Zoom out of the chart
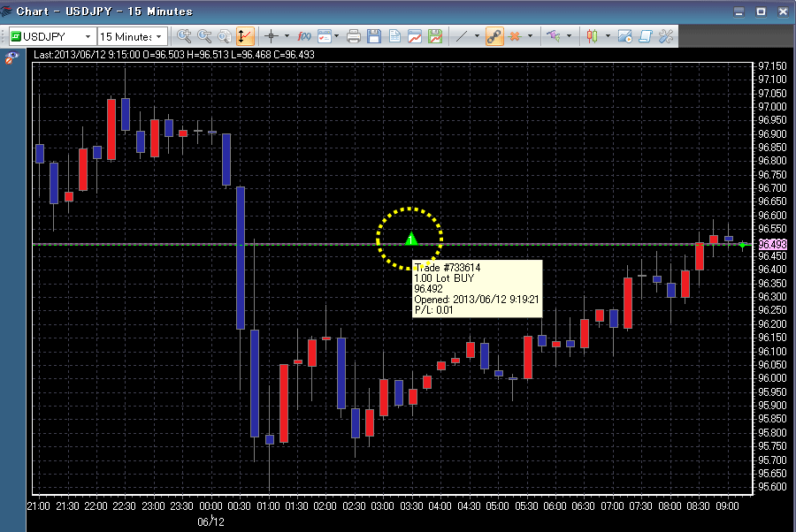This screenshot has height=532, width=796. (204, 36)
